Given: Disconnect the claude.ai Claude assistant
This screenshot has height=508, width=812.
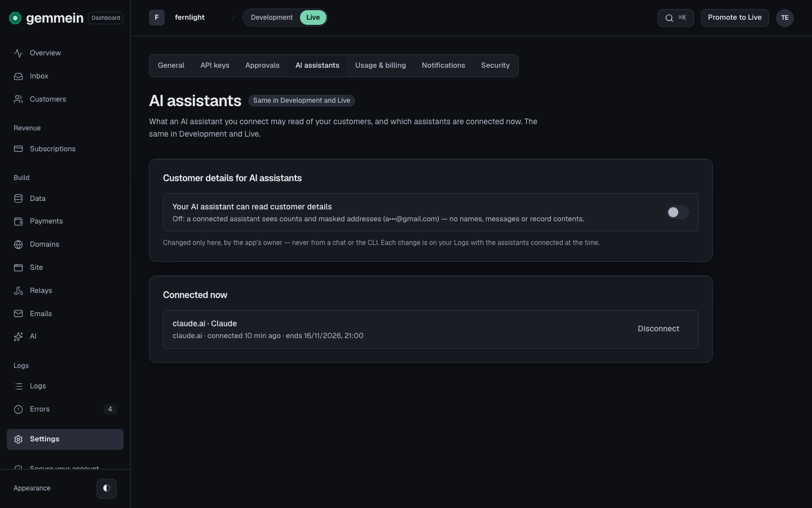Looking at the screenshot, I should coord(659,329).
